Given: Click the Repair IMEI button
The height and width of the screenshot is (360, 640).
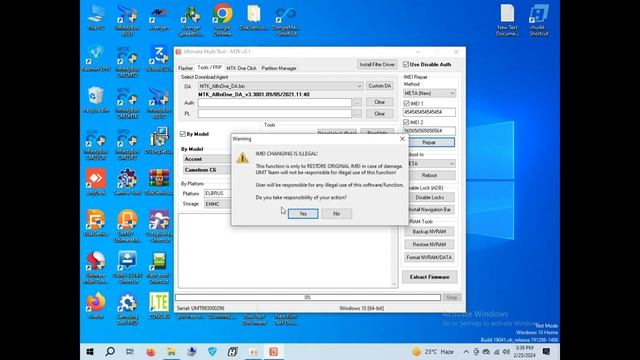Looking at the screenshot, I should [431, 142].
